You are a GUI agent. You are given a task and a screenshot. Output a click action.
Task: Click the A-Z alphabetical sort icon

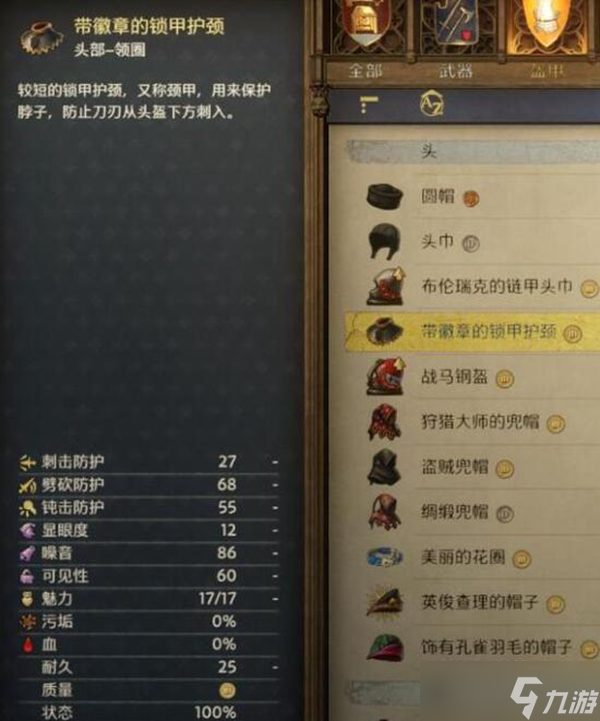(x=432, y=103)
